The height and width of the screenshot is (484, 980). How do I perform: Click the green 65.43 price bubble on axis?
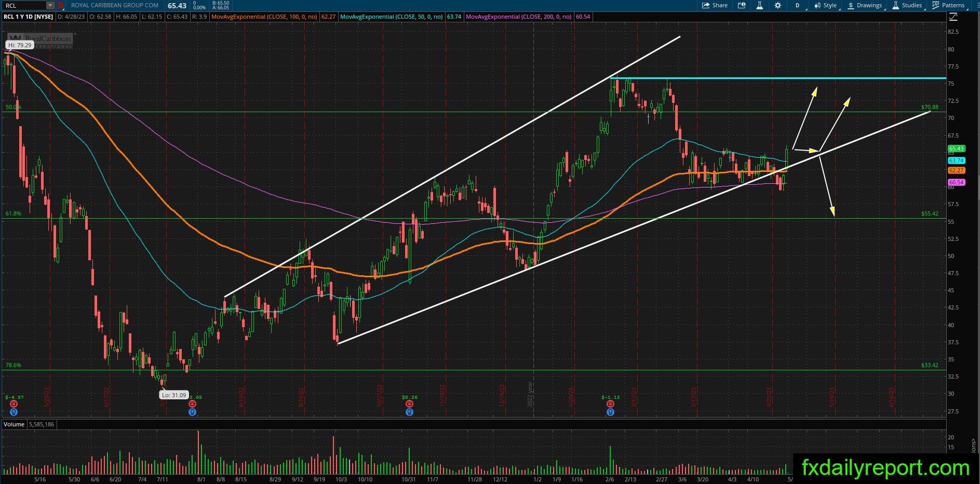click(956, 149)
